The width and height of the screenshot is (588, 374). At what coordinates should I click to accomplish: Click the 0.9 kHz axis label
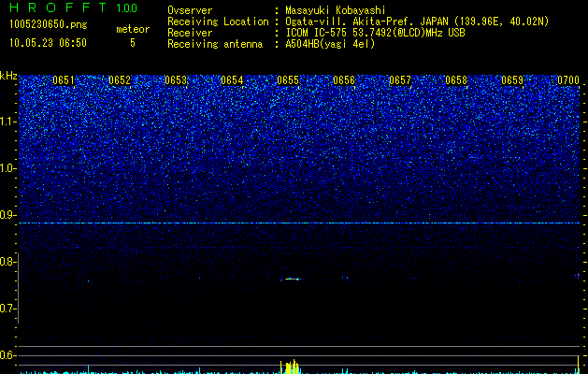[7, 215]
